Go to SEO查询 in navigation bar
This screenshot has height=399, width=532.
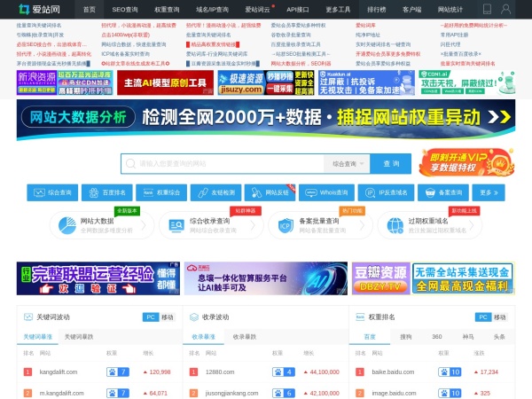[x=125, y=9]
